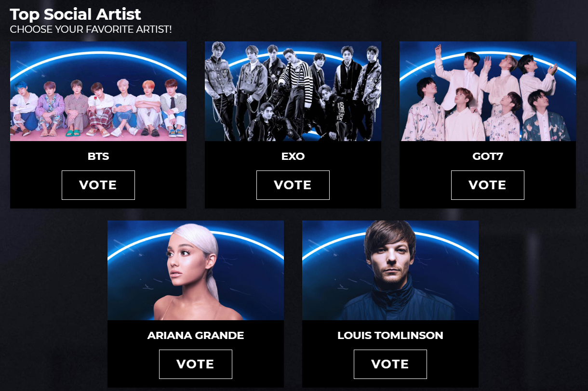
Task: Open the GOT7 group photo
Action: click(488, 91)
